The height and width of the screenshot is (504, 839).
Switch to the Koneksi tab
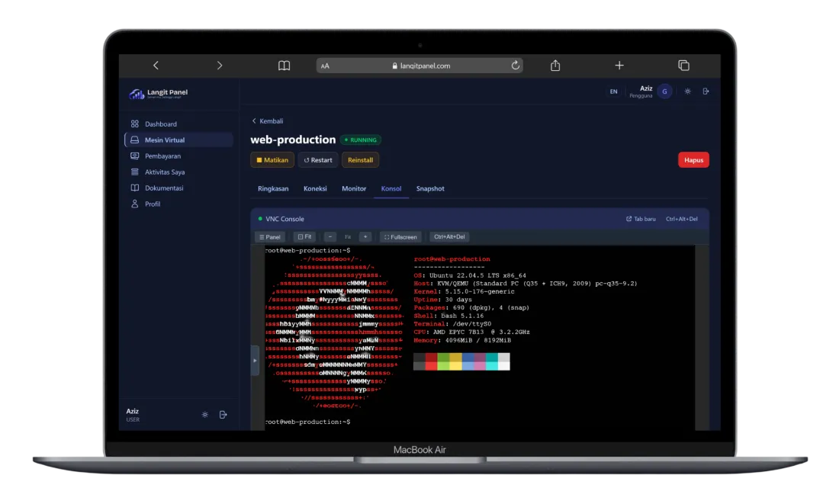point(315,188)
